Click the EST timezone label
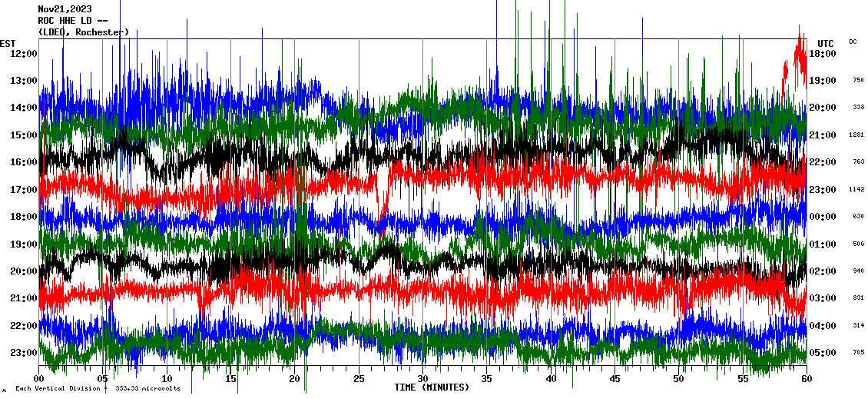868x399 pixels. (x=8, y=43)
